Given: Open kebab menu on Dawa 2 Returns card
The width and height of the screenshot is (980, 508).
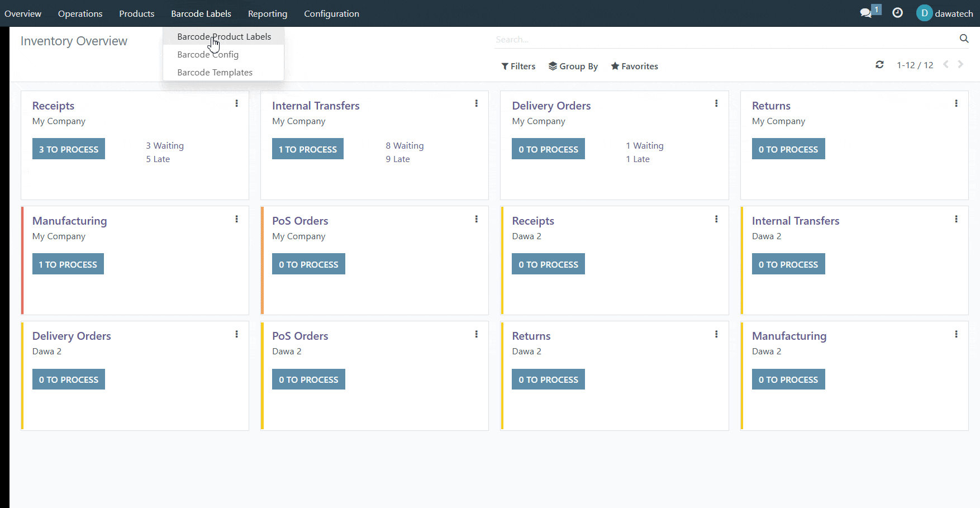Looking at the screenshot, I should pos(716,334).
